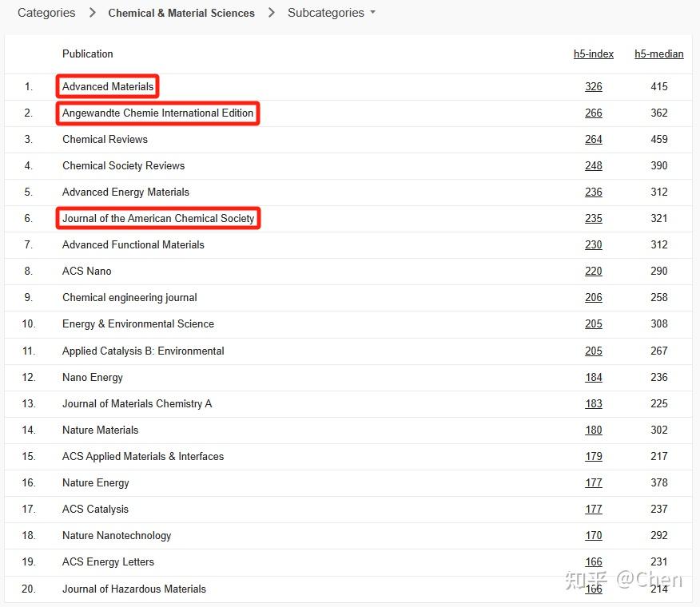Select Journal of the American Chemical Society
The width and height of the screenshot is (700, 607).
point(158,218)
